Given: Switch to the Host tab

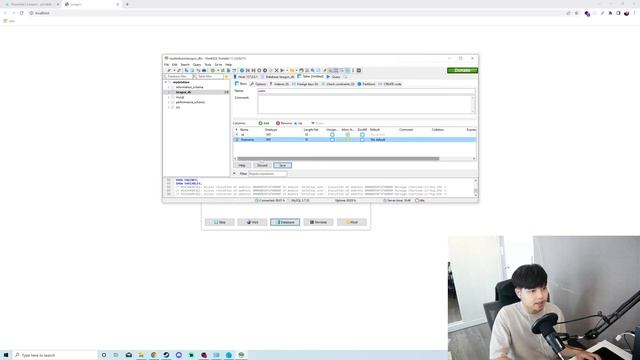Looking at the screenshot, I should [246, 77].
